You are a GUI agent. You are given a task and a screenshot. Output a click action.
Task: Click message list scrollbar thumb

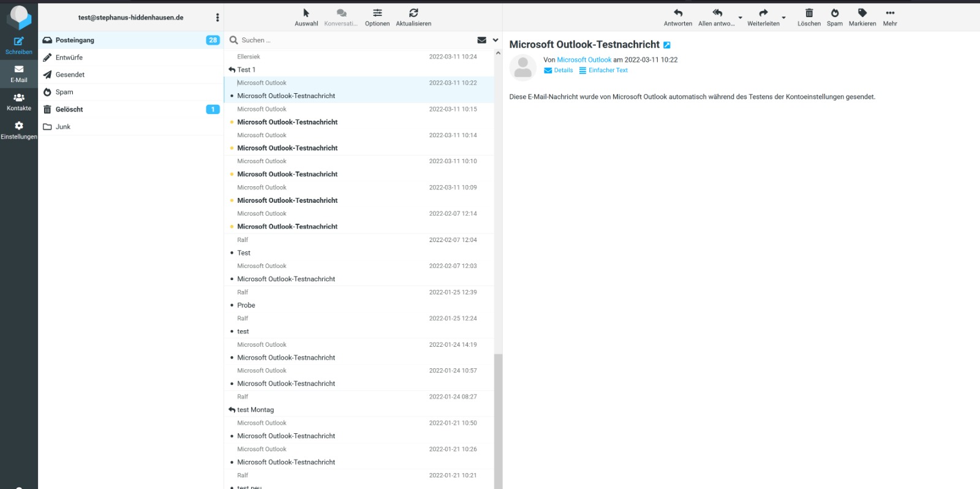498,421
